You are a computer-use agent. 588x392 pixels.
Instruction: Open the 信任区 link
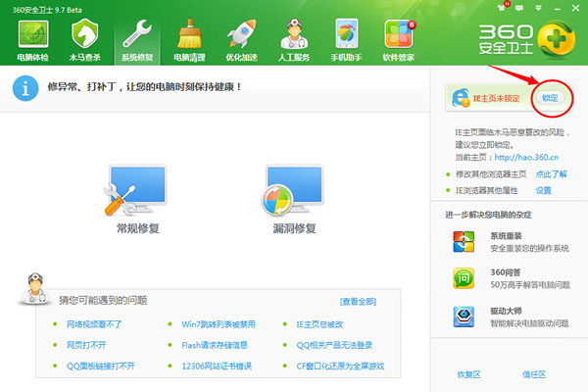click(534, 374)
